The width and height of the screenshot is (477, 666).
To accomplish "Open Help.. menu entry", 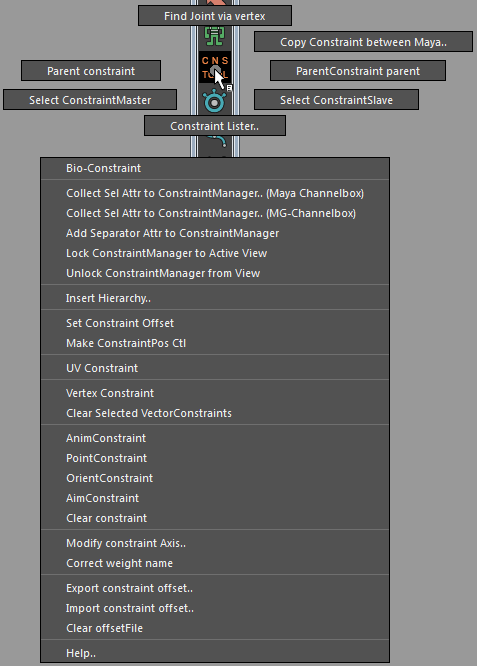I will (215, 653).
